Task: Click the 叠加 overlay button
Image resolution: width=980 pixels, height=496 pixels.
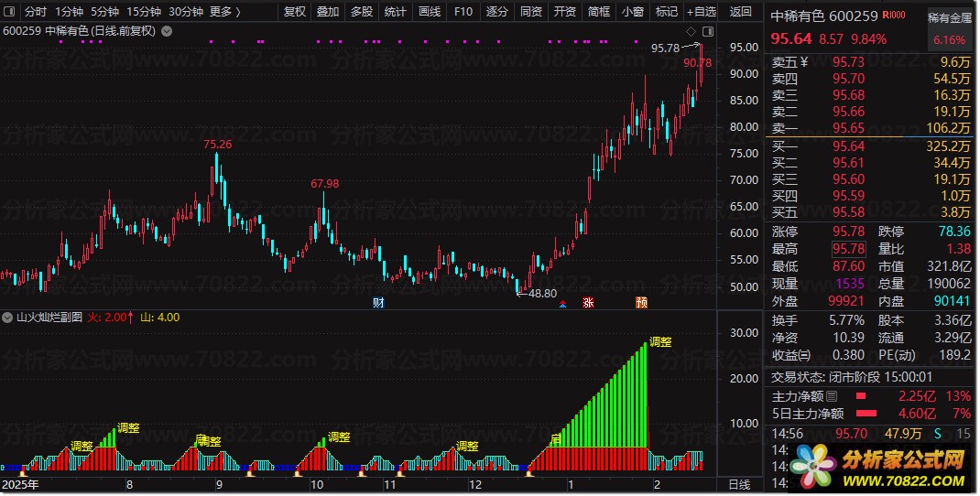Action: click(x=328, y=11)
